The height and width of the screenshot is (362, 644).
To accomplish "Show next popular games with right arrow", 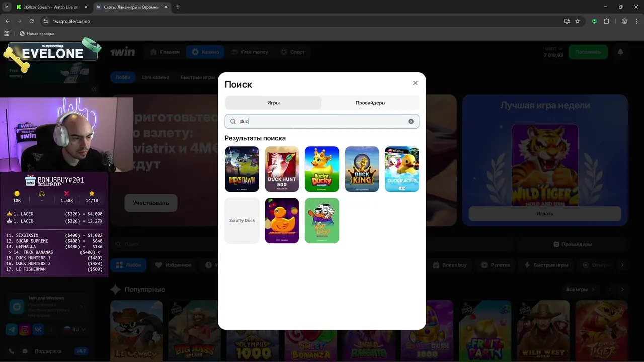I will coord(622,289).
